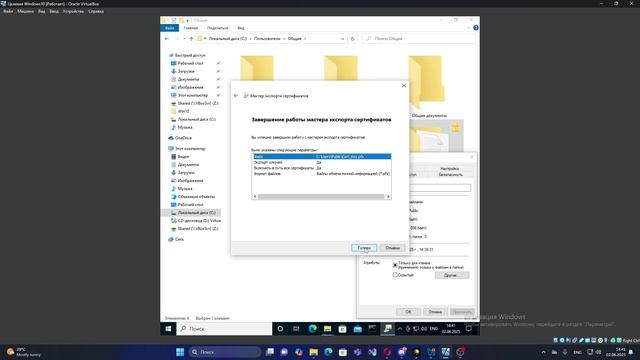The image size is (640, 360).
Task: Select the Экспорт ключей row in the list
Action: [x=321, y=162]
